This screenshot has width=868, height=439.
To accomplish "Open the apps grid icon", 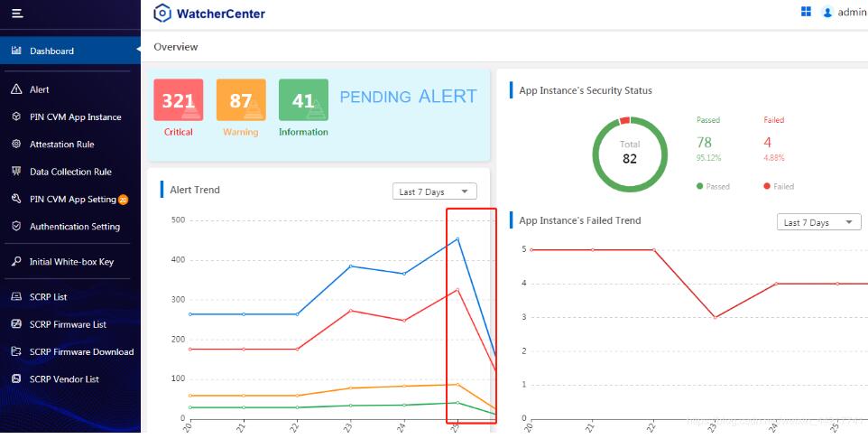I will (806, 12).
